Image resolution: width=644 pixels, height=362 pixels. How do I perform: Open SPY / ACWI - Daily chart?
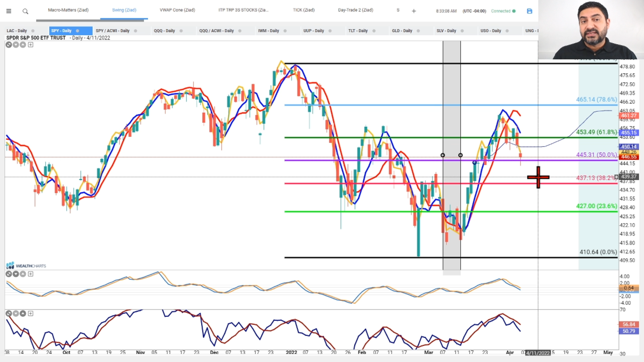coord(112,31)
